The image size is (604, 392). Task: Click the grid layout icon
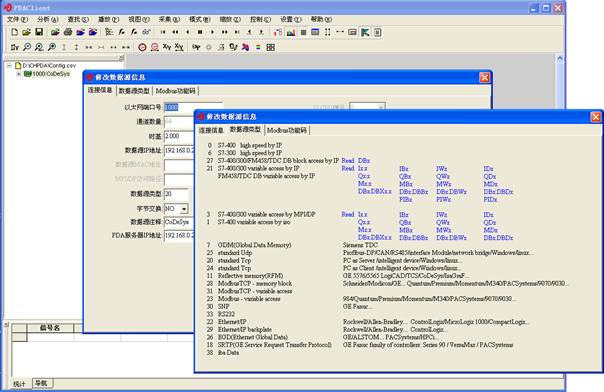click(x=271, y=47)
